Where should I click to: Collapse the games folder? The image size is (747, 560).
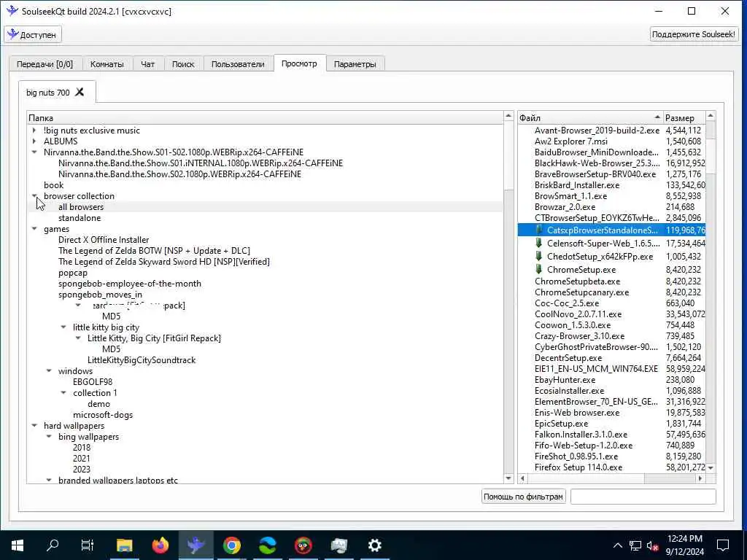point(34,228)
